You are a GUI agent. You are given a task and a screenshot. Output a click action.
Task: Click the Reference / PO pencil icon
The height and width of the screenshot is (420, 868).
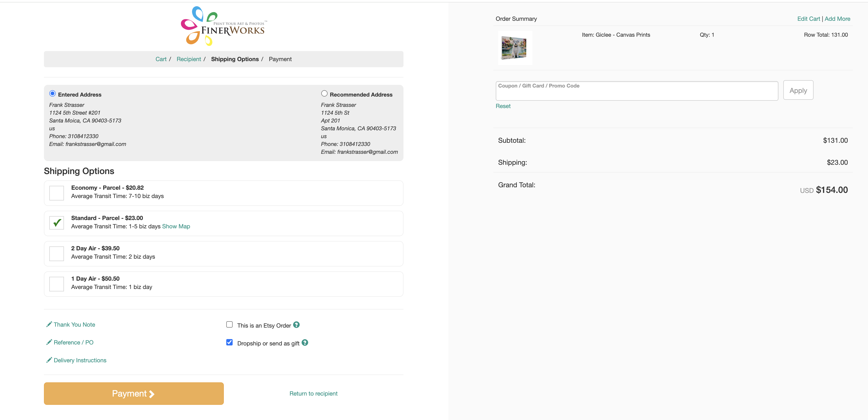(49, 342)
